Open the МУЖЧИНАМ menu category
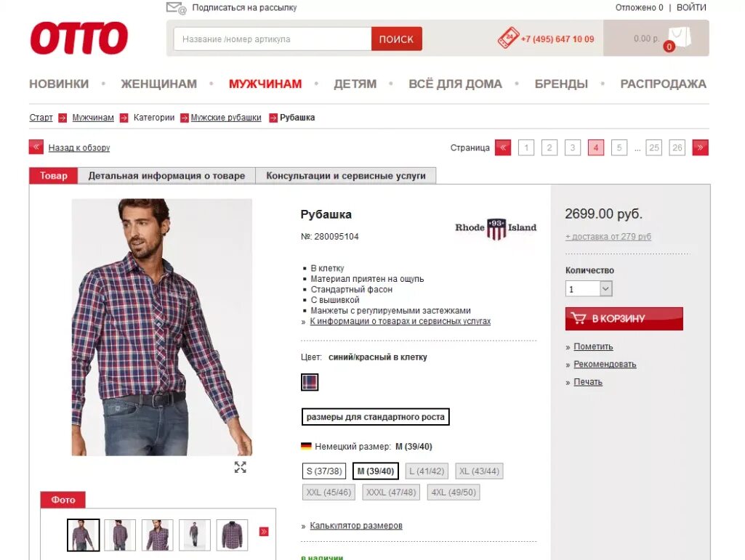This screenshot has width=745, height=560. tap(265, 84)
